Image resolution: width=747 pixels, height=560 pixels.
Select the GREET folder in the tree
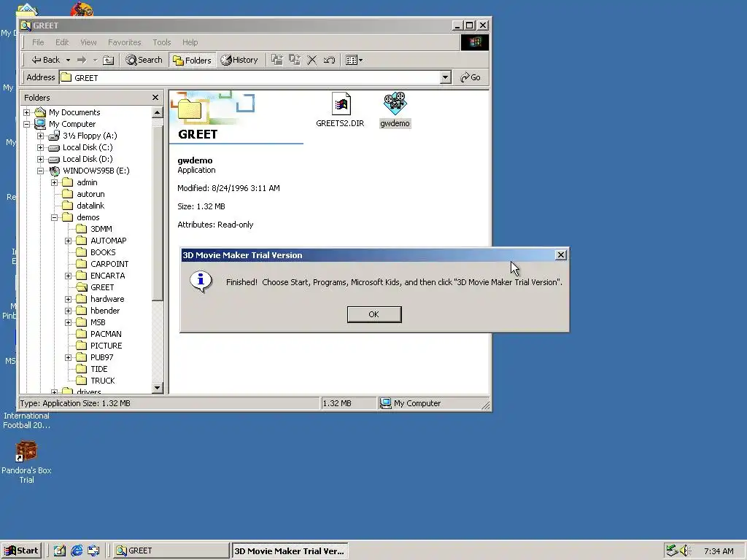click(102, 287)
